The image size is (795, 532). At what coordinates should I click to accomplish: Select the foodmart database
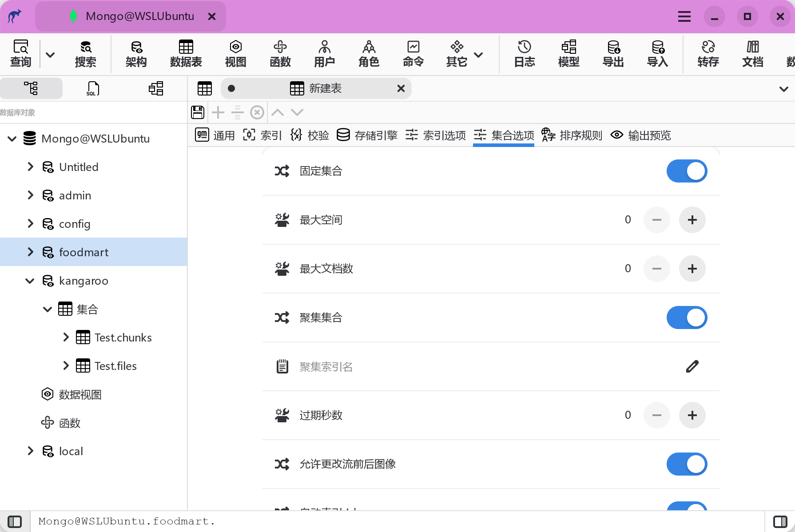[83, 252]
